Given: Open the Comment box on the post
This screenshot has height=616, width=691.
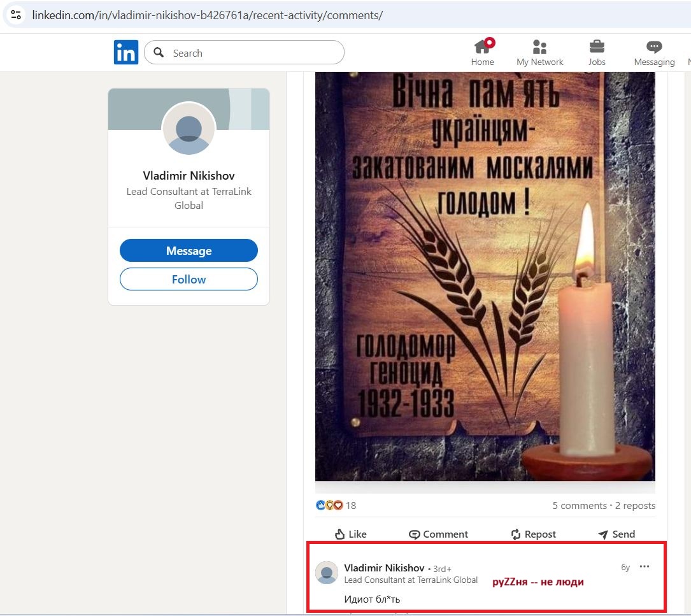Looking at the screenshot, I should click(438, 534).
